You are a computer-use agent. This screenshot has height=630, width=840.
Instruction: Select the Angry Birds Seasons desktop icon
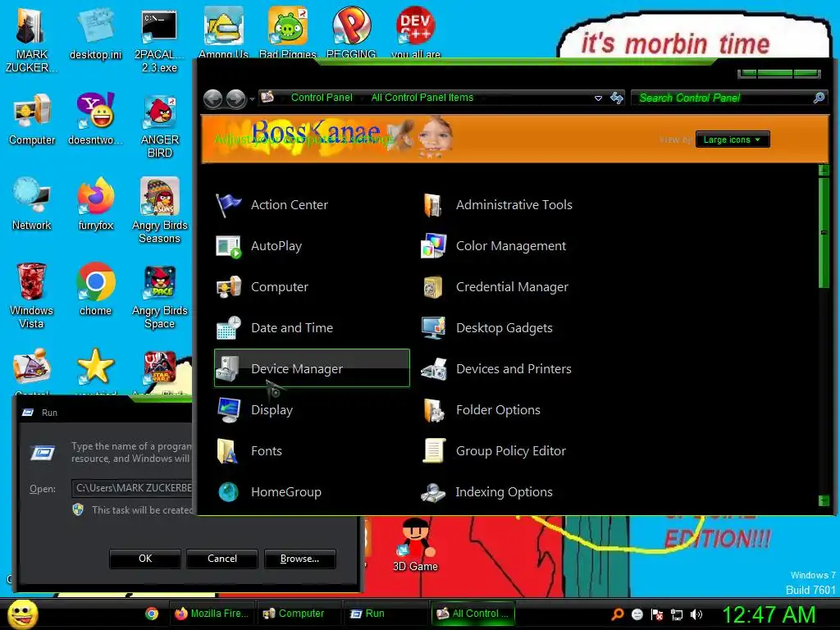(160, 210)
